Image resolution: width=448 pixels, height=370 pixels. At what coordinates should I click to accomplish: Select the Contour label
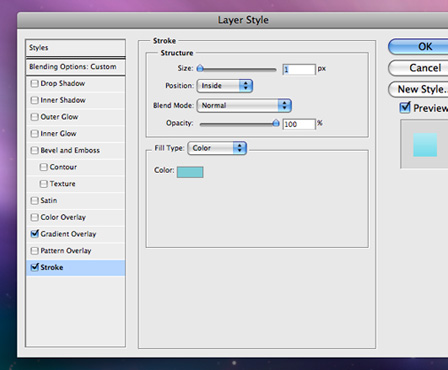pyautogui.click(x=63, y=167)
